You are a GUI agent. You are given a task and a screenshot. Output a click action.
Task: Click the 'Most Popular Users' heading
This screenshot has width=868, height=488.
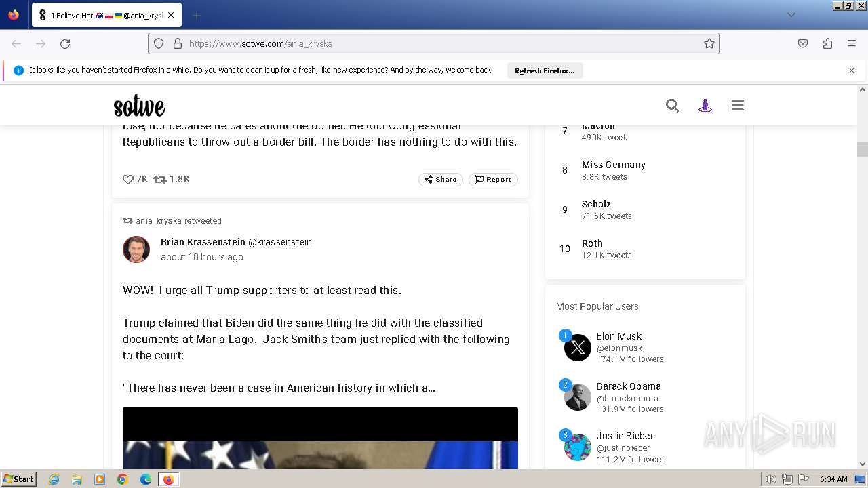(597, 306)
